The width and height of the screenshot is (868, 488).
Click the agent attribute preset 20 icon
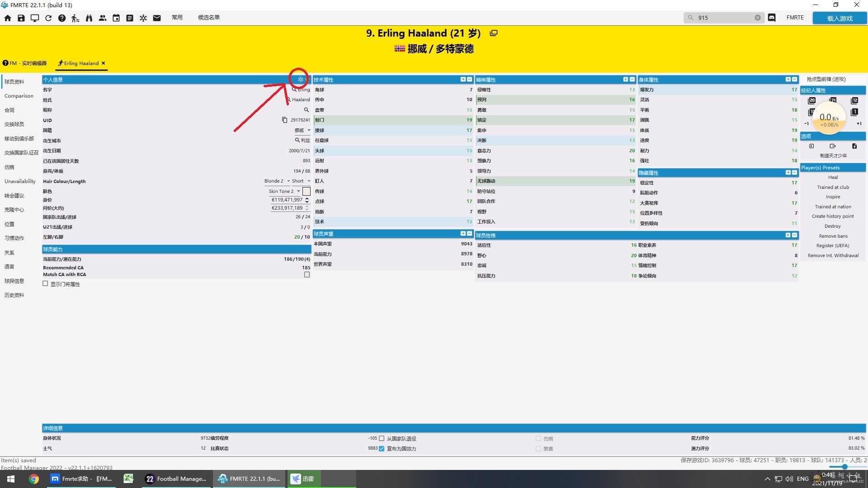812,100
